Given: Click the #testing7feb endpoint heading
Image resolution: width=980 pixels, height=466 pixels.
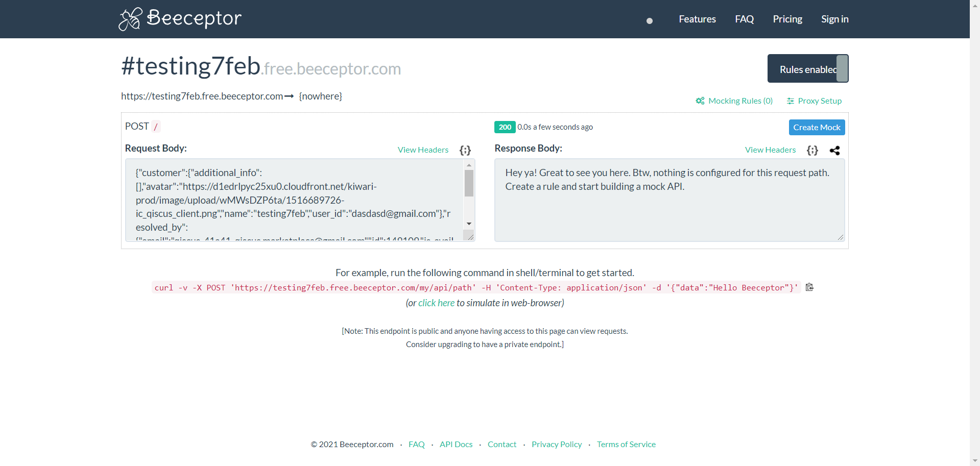Looking at the screenshot, I should pyautogui.click(x=191, y=66).
